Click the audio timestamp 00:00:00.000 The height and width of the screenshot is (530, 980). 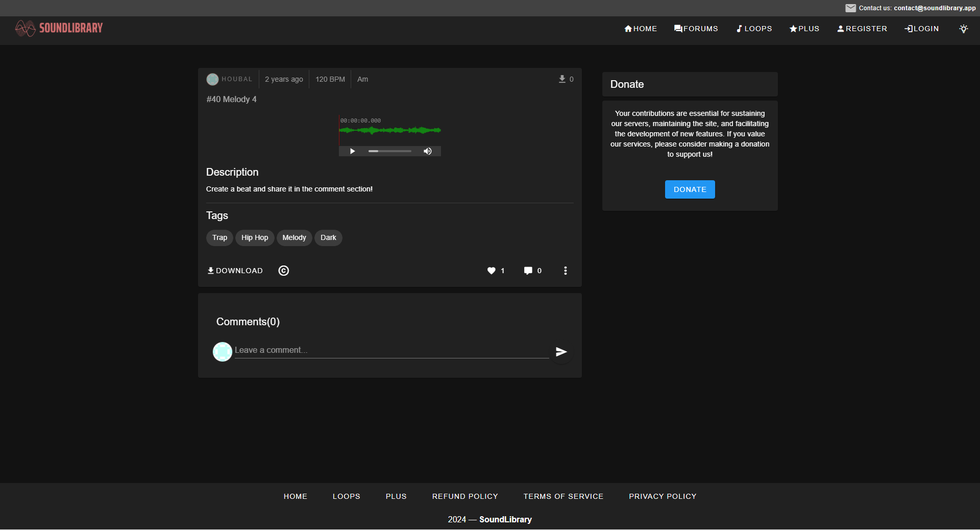click(361, 121)
